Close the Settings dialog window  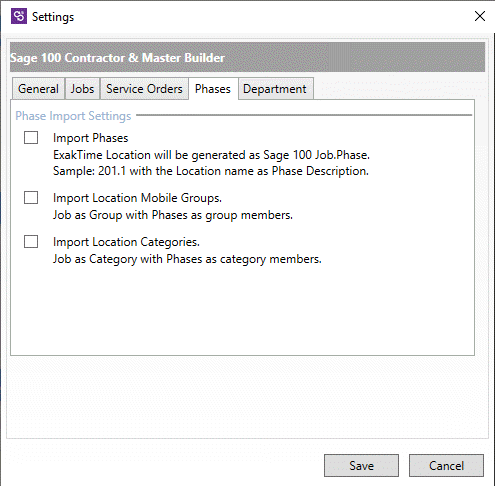[x=480, y=16]
